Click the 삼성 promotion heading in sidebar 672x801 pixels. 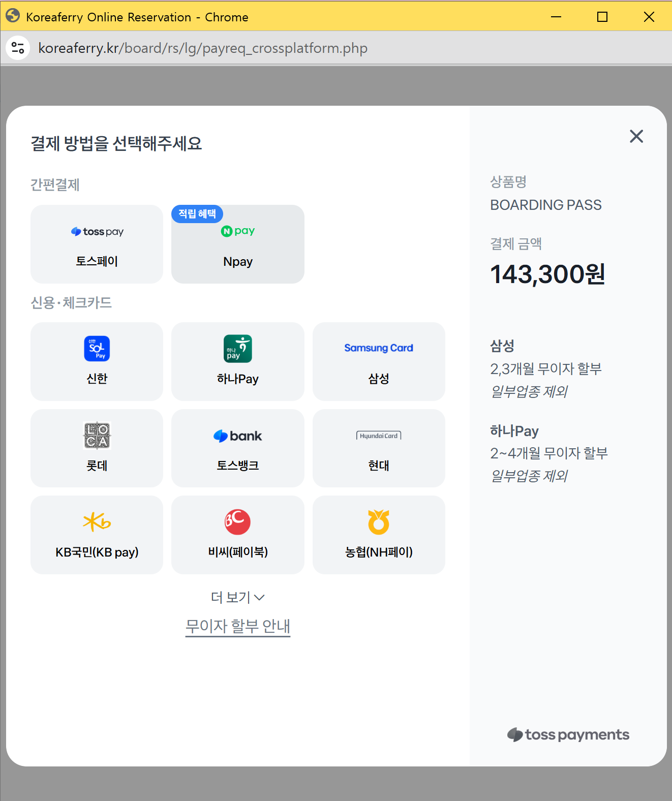(502, 346)
